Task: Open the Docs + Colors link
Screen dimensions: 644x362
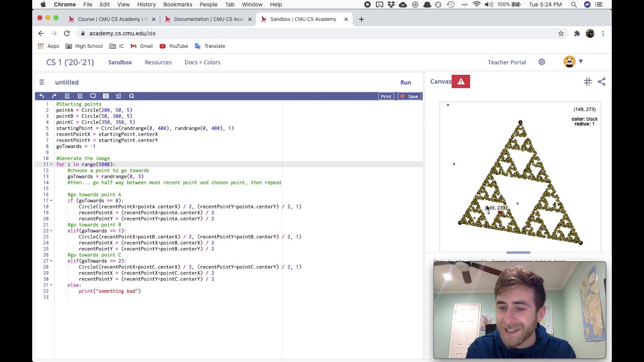Action: point(202,62)
